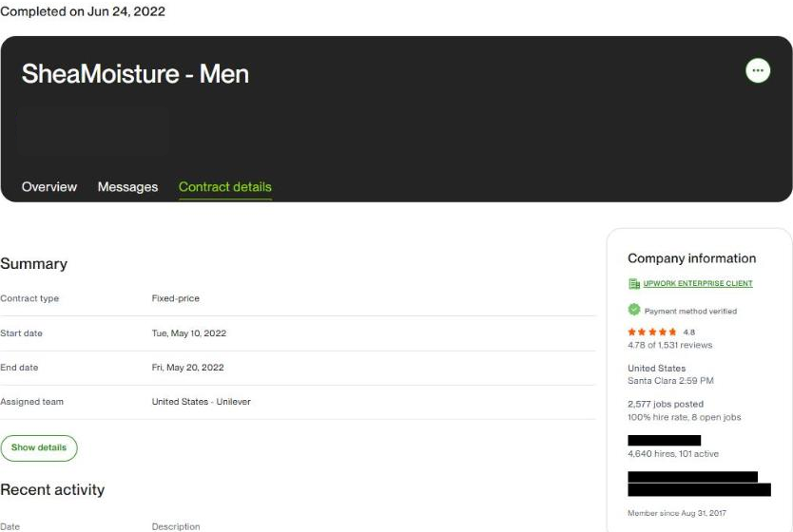Switch to the Messages tab

point(128,187)
